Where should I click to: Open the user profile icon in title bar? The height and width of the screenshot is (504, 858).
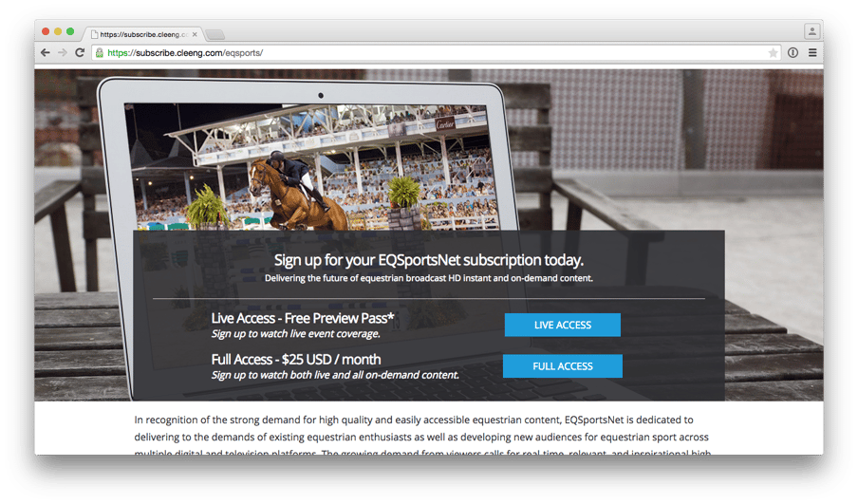tap(812, 31)
